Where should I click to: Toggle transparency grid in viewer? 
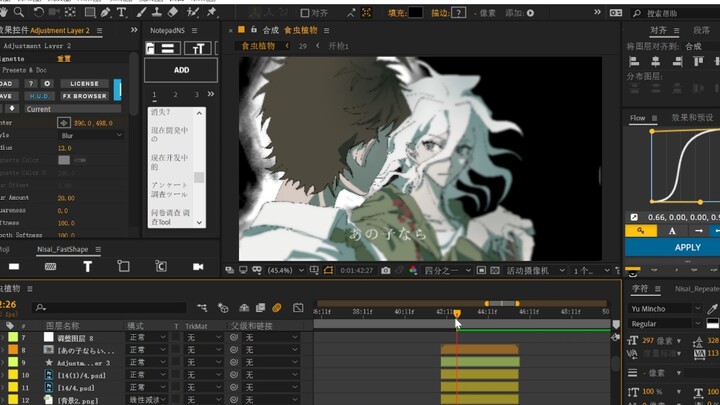coord(495,270)
